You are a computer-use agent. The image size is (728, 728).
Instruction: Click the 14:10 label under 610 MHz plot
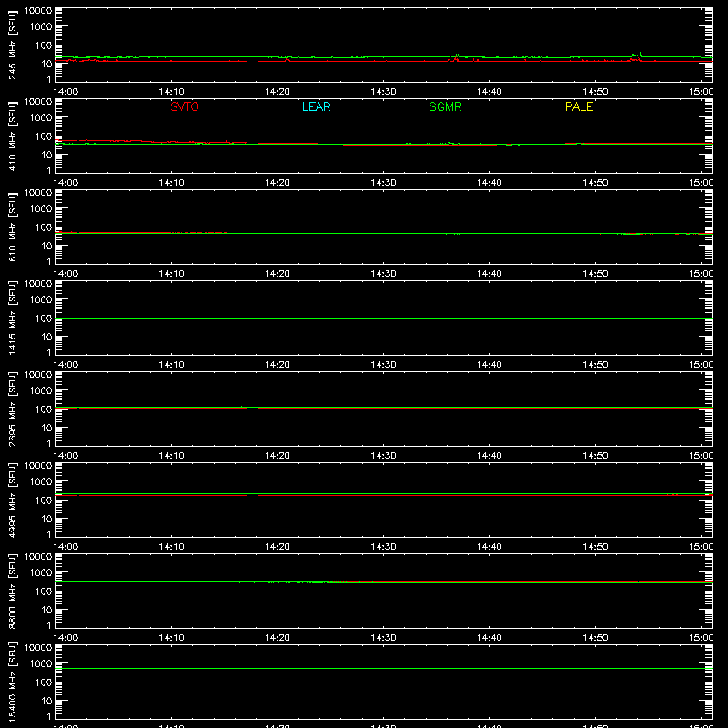tap(171, 274)
